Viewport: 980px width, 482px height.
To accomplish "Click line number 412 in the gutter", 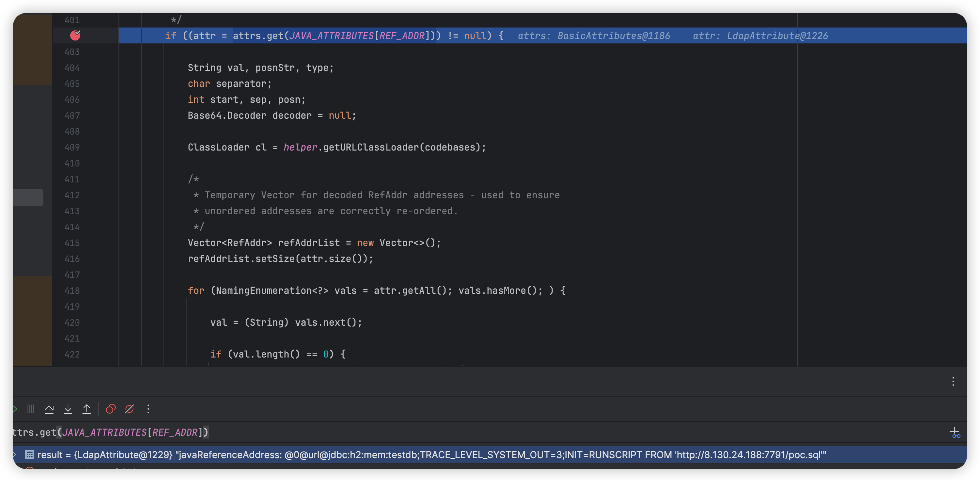I will [x=72, y=195].
